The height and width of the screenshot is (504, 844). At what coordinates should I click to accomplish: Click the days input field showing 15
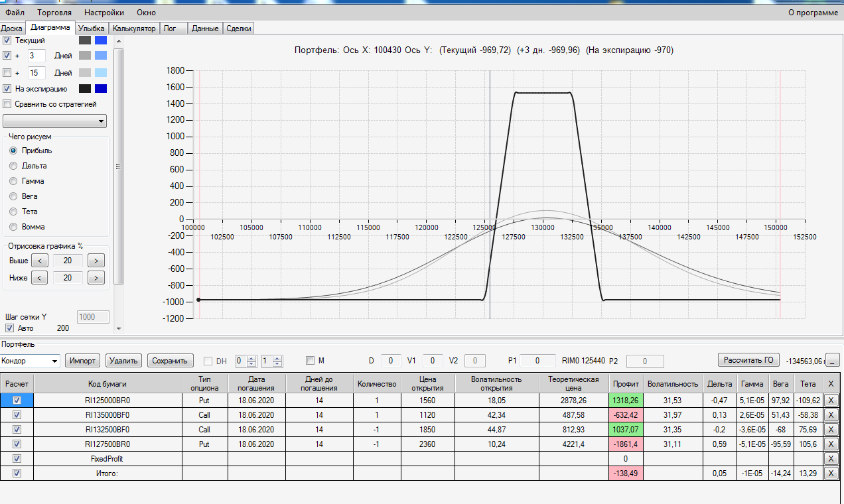36,73
